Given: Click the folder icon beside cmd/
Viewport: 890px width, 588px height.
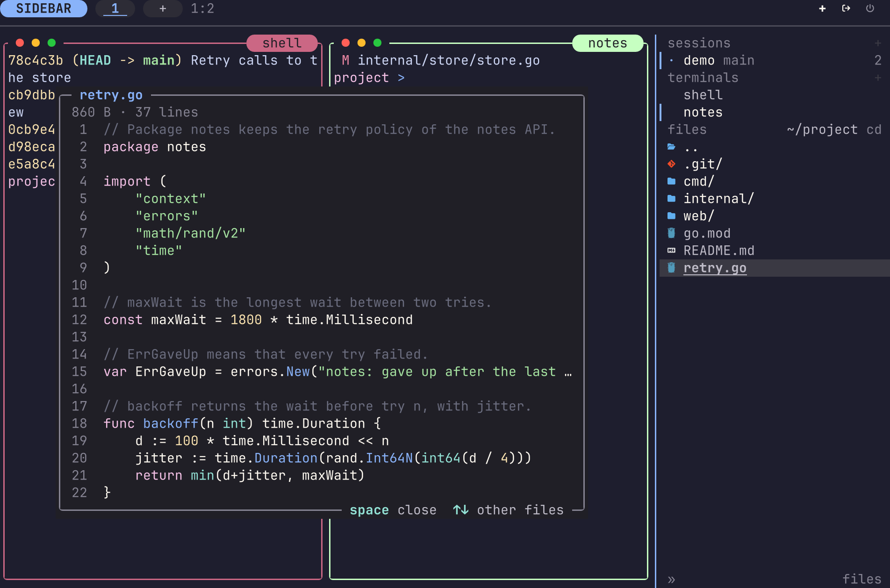Looking at the screenshot, I should [671, 181].
